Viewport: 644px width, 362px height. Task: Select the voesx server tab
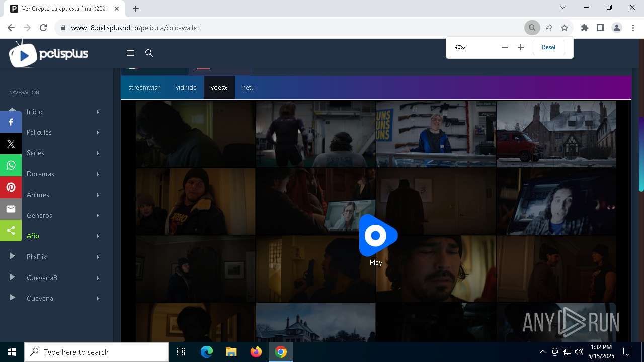[219, 87]
